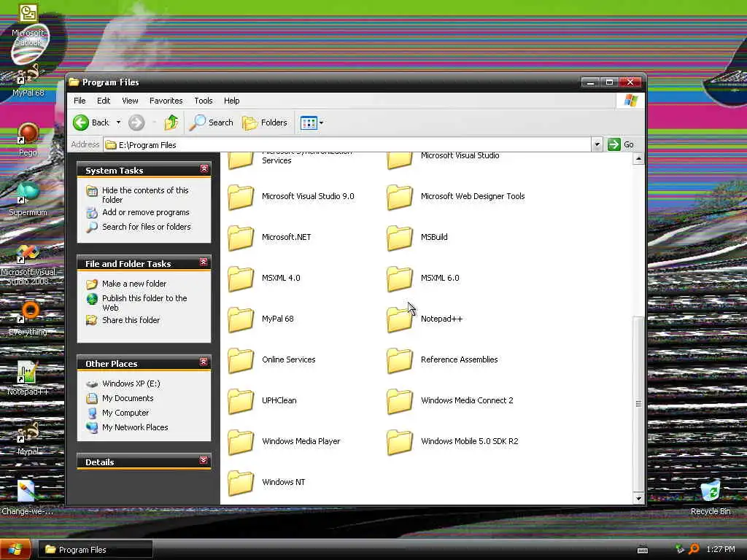Screen dimensions: 747x560
Task: Click the Up one level folder icon
Action: point(171,122)
